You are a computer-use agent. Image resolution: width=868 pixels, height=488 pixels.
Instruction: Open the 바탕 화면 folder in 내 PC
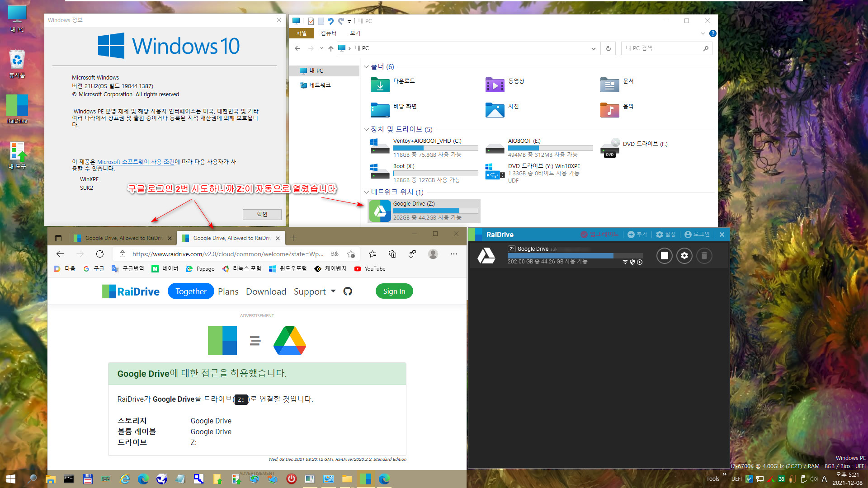pos(394,109)
